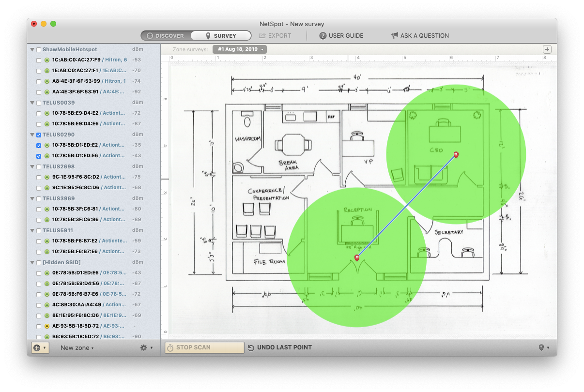Click signal icon for 10:78:5B:F6:B7:E2
This screenshot has width=584, height=392.
pyautogui.click(x=47, y=241)
